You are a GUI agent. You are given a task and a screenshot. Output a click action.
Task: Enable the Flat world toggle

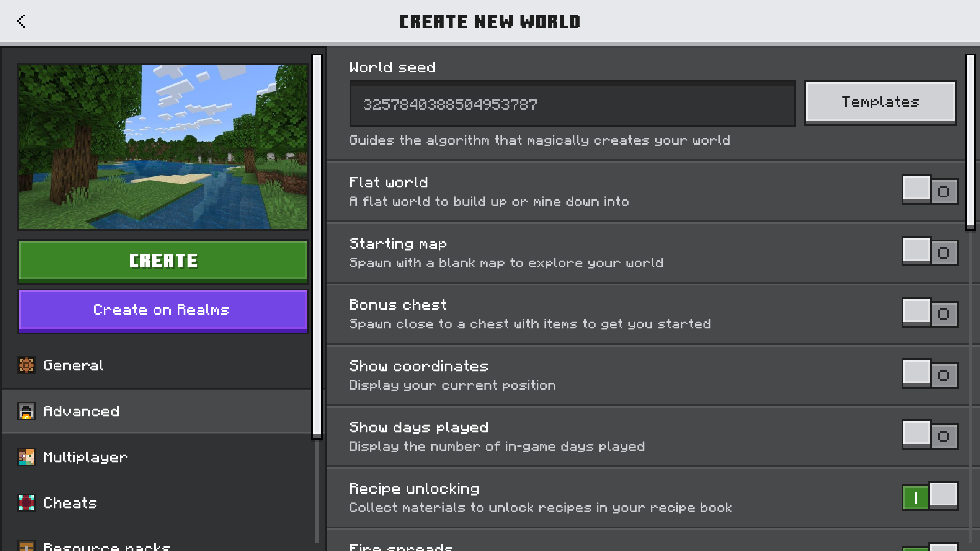pos(930,190)
